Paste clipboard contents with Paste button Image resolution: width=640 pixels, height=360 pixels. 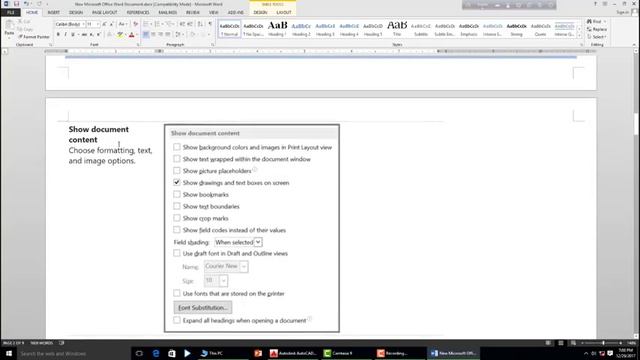(9, 29)
